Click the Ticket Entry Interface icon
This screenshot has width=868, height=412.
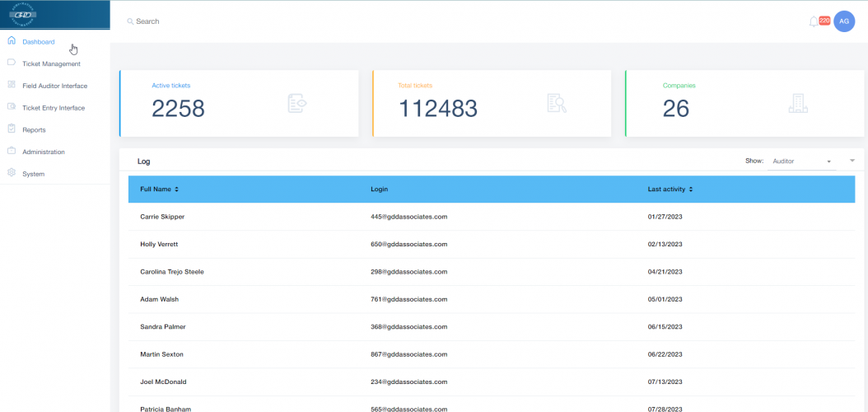[x=12, y=106]
